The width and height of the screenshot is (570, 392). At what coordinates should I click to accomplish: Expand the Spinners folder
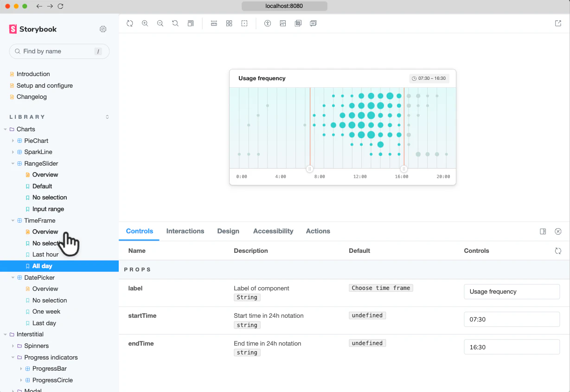coord(13,346)
